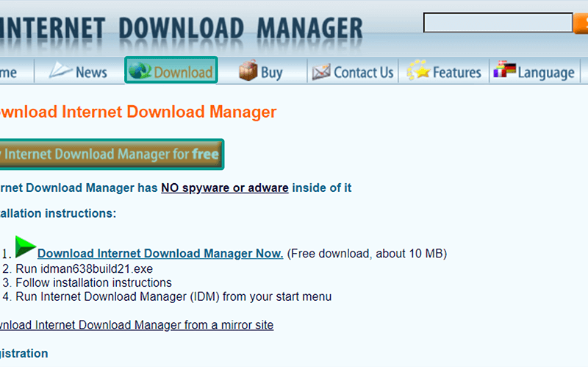Click the envelope Contact Us icon
Screen dimensions: 588x367
(321, 71)
